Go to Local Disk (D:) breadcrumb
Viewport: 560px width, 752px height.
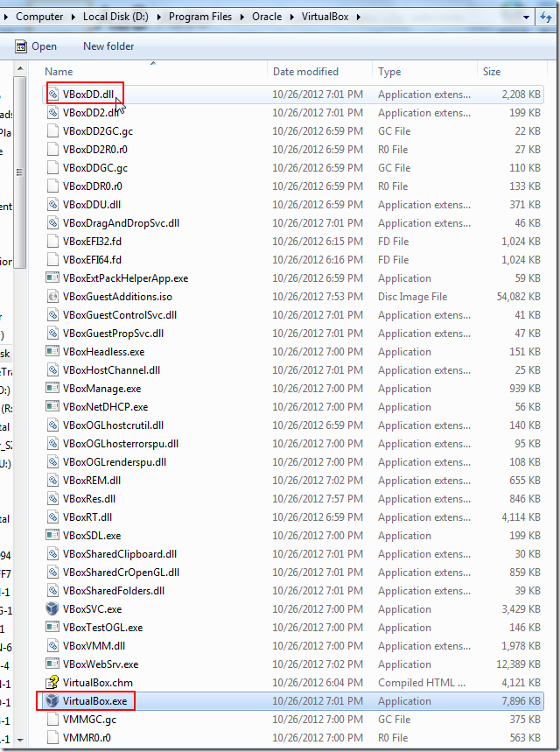tap(115, 17)
